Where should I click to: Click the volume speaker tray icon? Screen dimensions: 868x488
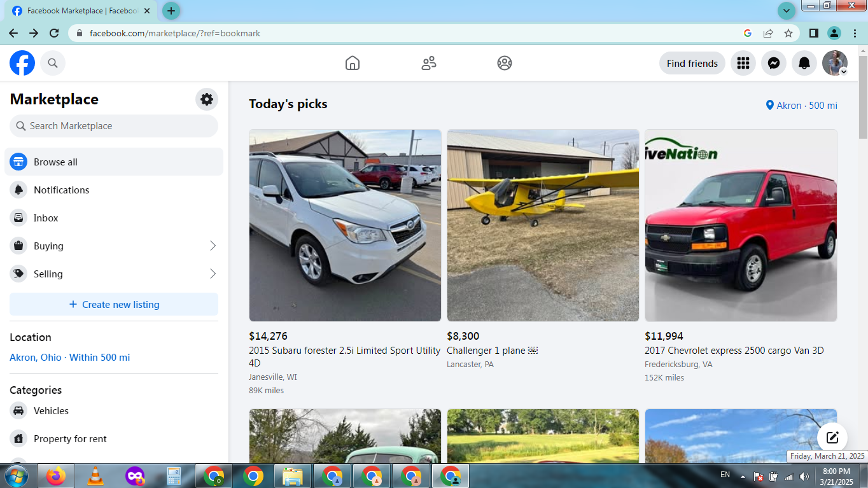[x=804, y=476]
